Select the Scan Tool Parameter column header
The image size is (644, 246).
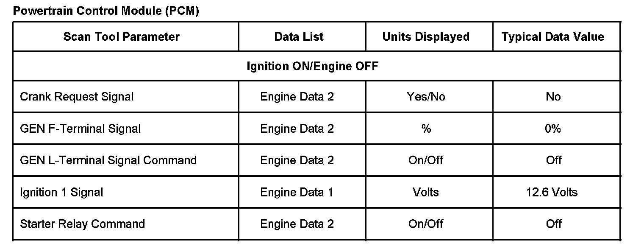point(122,37)
